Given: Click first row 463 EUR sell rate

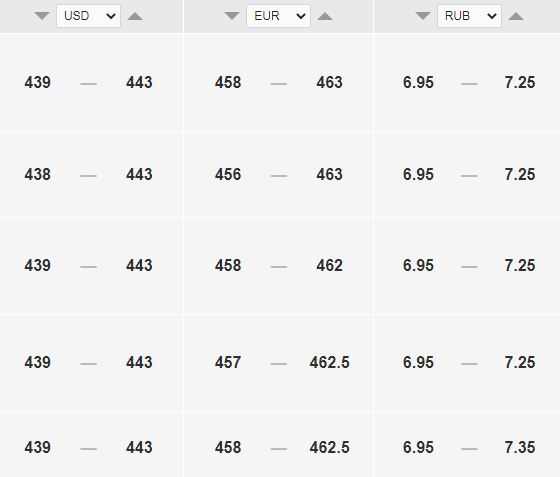Looking at the screenshot, I should (x=329, y=82).
